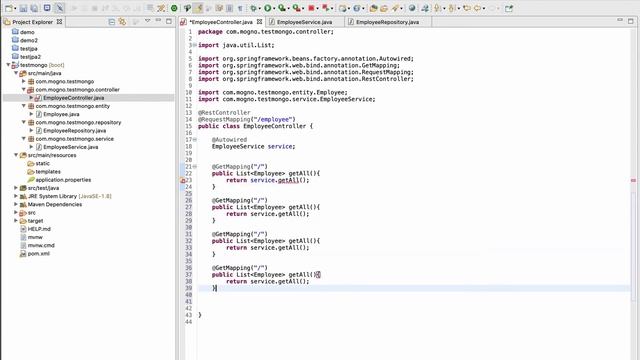This screenshot has height=360, width=640.
Task: Click the Save toolbar icon
Action: point(23,8)
